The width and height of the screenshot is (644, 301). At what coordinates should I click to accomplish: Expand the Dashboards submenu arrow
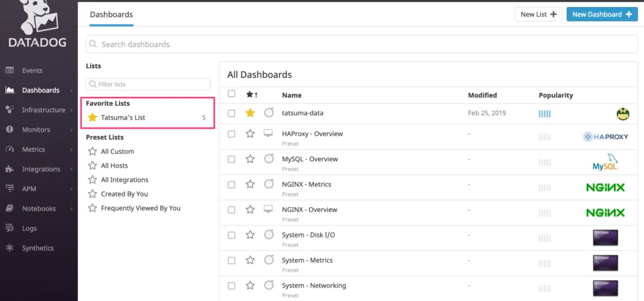click(72, 90)
